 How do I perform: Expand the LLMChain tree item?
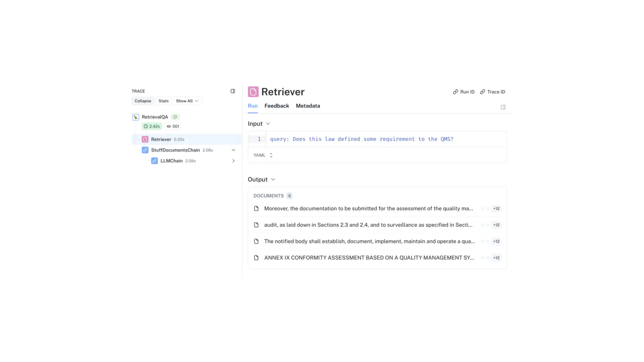(x=233, y=161)
